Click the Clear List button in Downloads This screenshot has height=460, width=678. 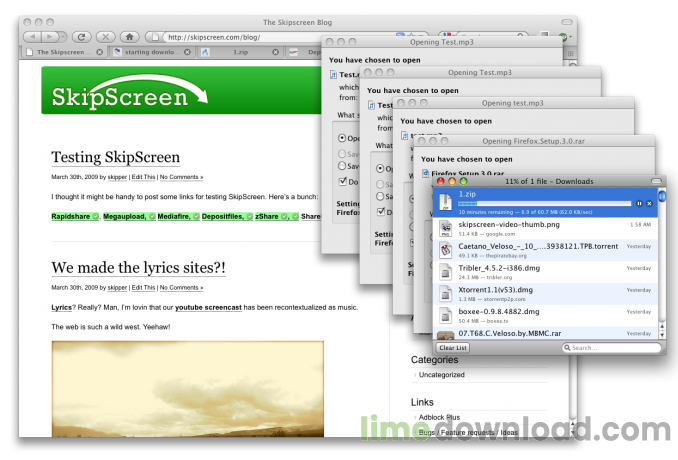coord(453,348)
